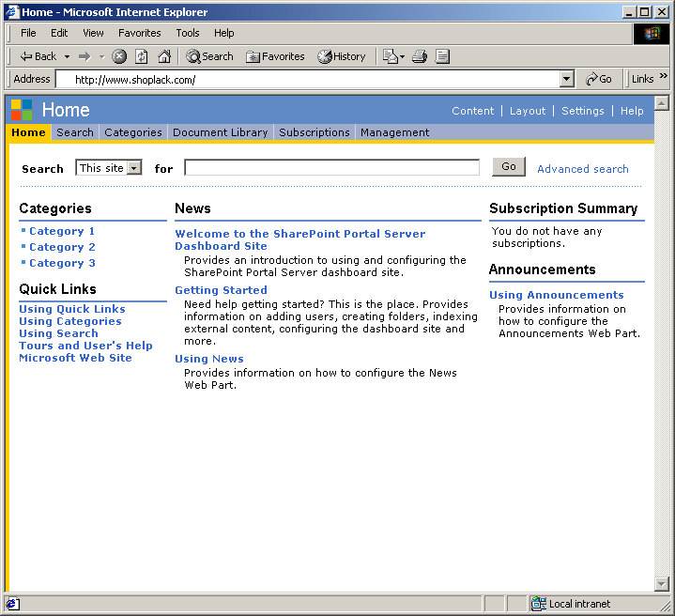
Task: Open the Back history dropdown arrow
Action: pyautogui.click(x=68, y=56)
